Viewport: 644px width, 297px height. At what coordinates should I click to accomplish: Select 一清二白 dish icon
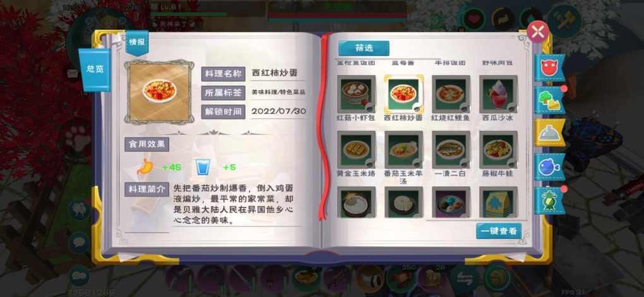(451, 149)
